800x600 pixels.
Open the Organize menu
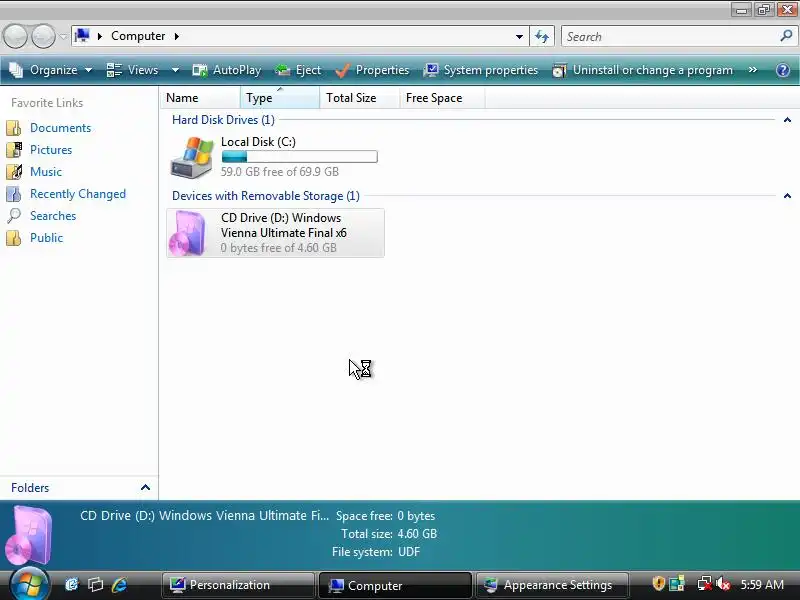51,70
